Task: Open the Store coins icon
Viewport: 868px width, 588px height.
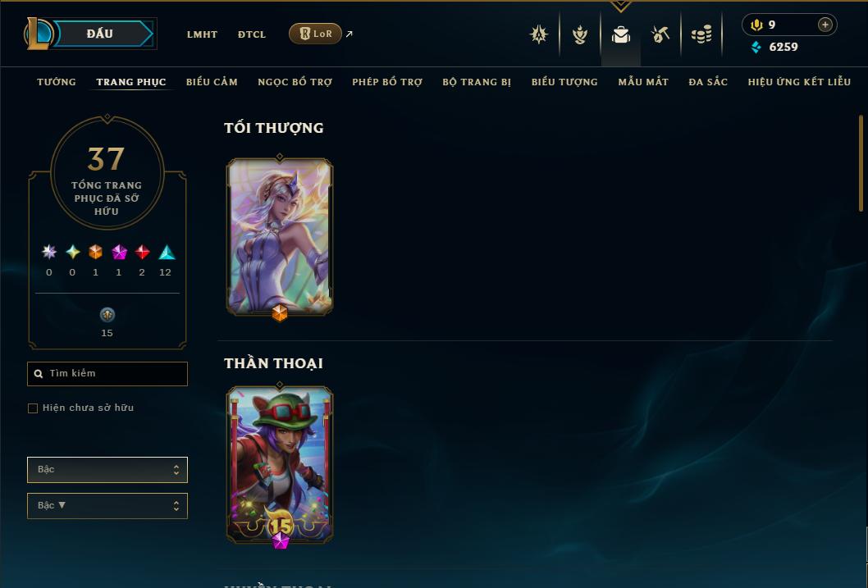Action: click(701, 34)
